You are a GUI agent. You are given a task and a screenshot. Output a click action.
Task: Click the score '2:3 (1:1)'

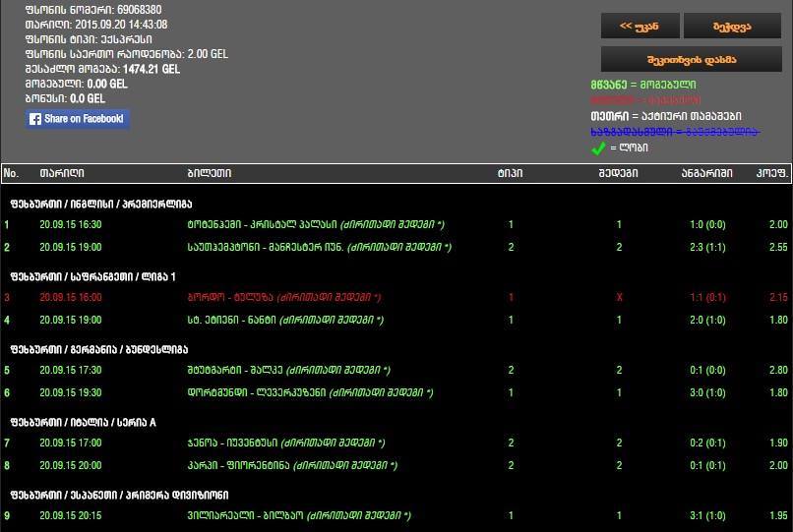tap(707, 247)
